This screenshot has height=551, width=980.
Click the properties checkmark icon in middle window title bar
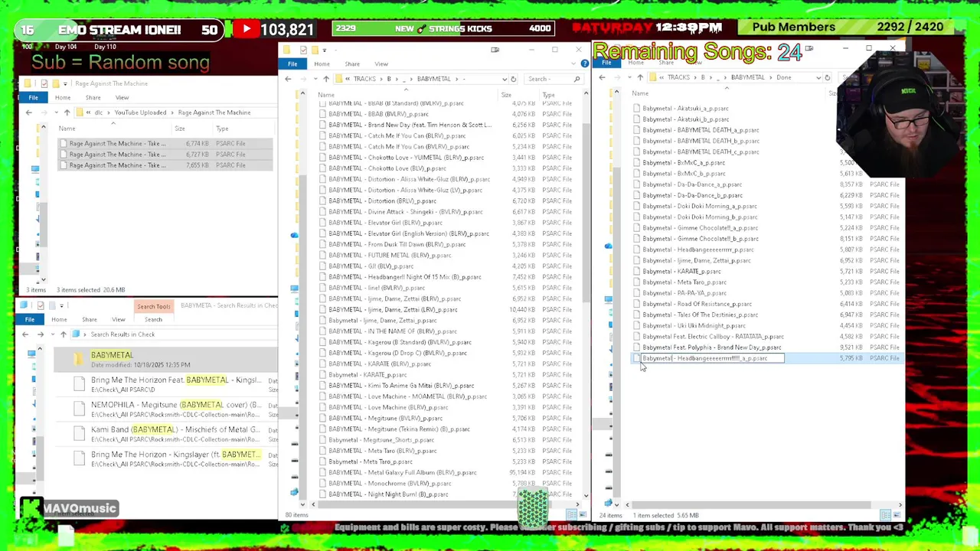[303, 50]
